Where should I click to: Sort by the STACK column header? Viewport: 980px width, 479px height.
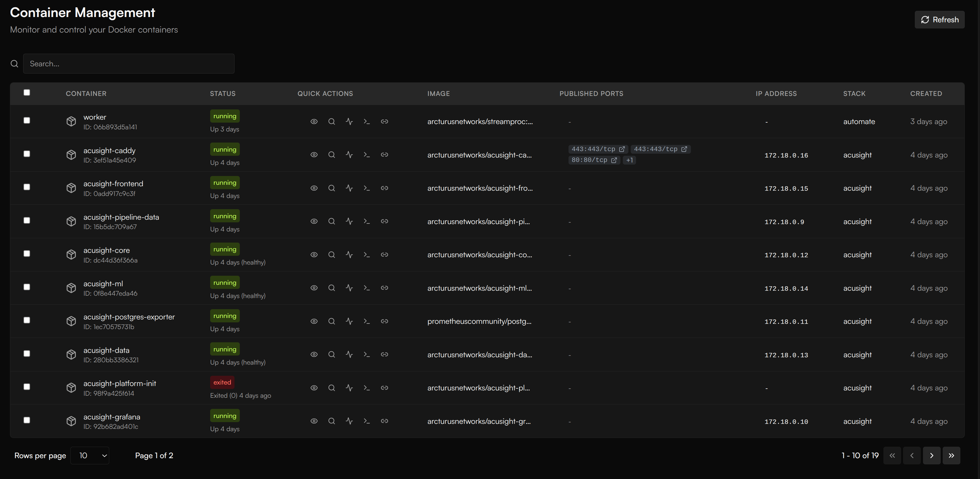(x=854, y=94)
